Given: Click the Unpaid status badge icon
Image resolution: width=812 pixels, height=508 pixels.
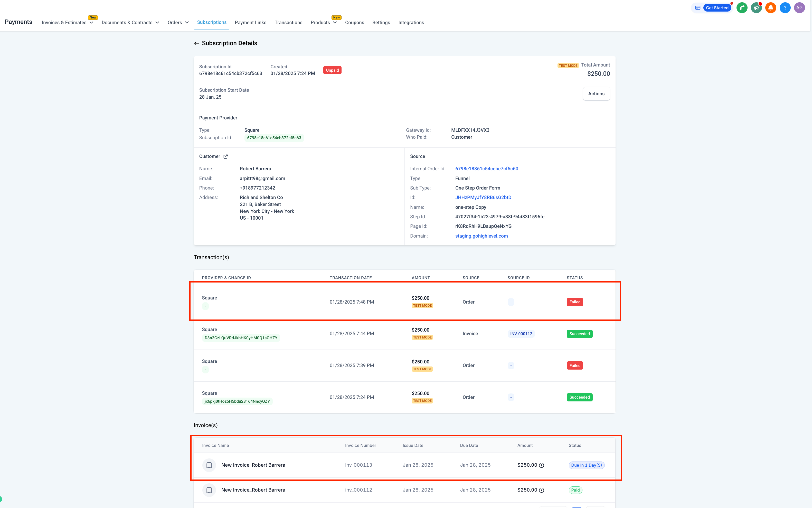Looking at the screenshot, I should click(332, 70).
